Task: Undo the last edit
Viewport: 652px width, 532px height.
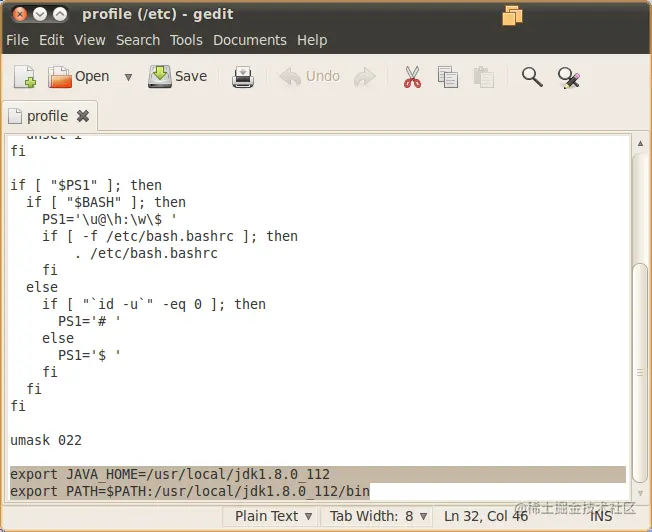Action: point(310,77)
